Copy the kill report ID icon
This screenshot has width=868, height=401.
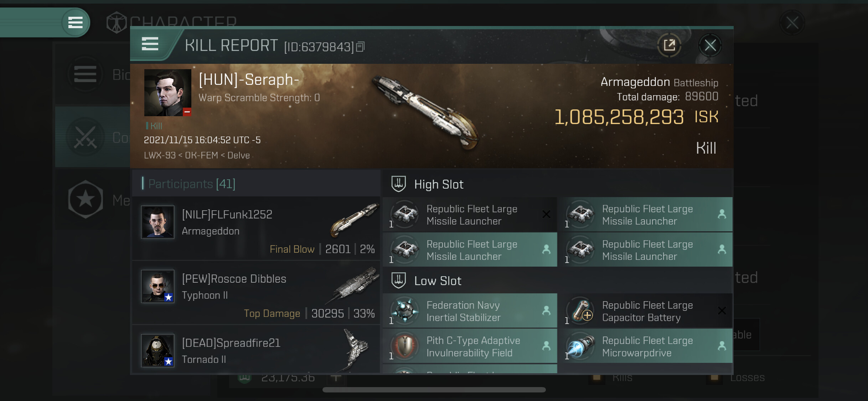(x=360, y=47)
